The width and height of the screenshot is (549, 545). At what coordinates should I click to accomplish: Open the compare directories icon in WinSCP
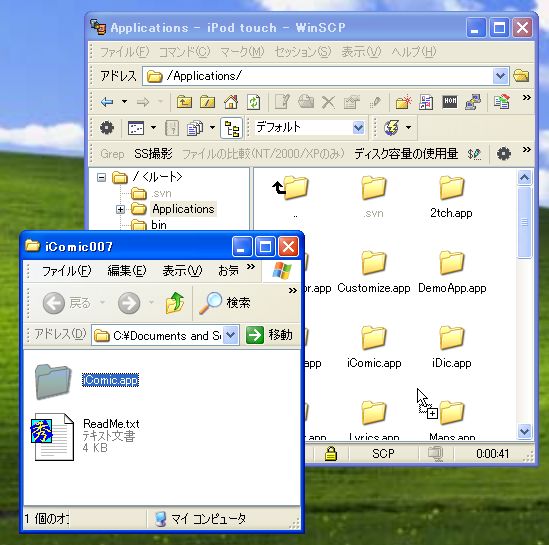pyautogui.click(x=426, y=102)
